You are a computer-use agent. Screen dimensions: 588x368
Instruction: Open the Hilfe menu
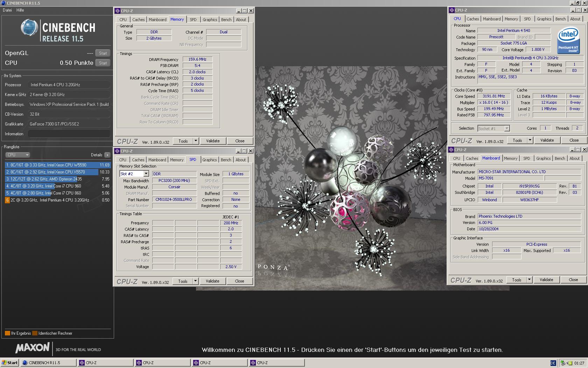point(20,10)
